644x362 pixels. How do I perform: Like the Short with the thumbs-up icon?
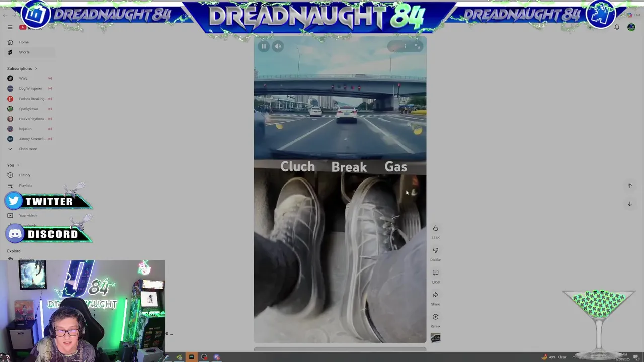point(435,228)
